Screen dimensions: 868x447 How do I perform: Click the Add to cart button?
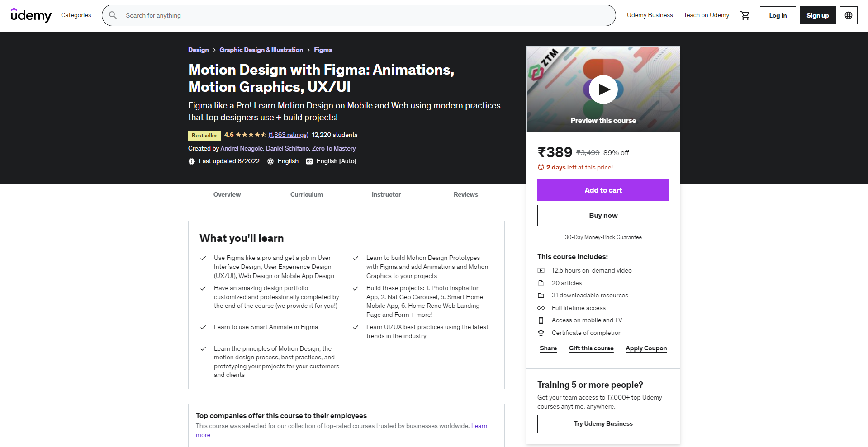pos(603,190)
